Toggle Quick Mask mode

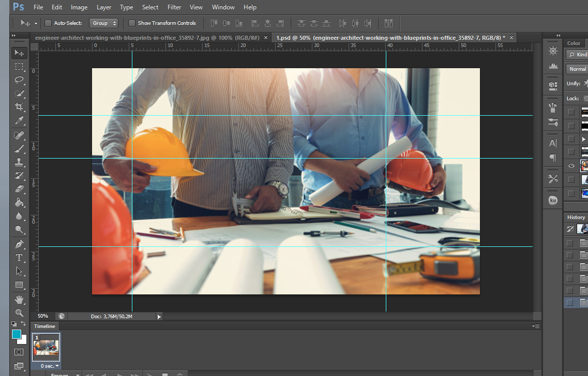pos(19,352)
